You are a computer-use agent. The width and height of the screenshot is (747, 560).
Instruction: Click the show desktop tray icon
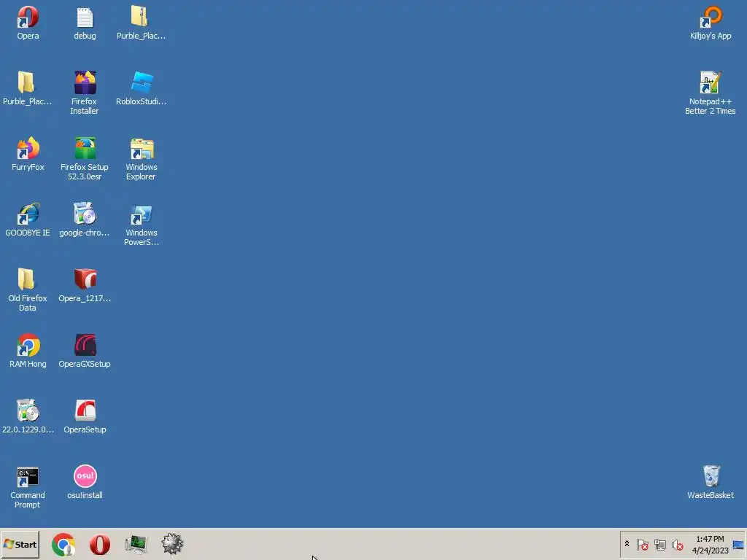(738, 545)
